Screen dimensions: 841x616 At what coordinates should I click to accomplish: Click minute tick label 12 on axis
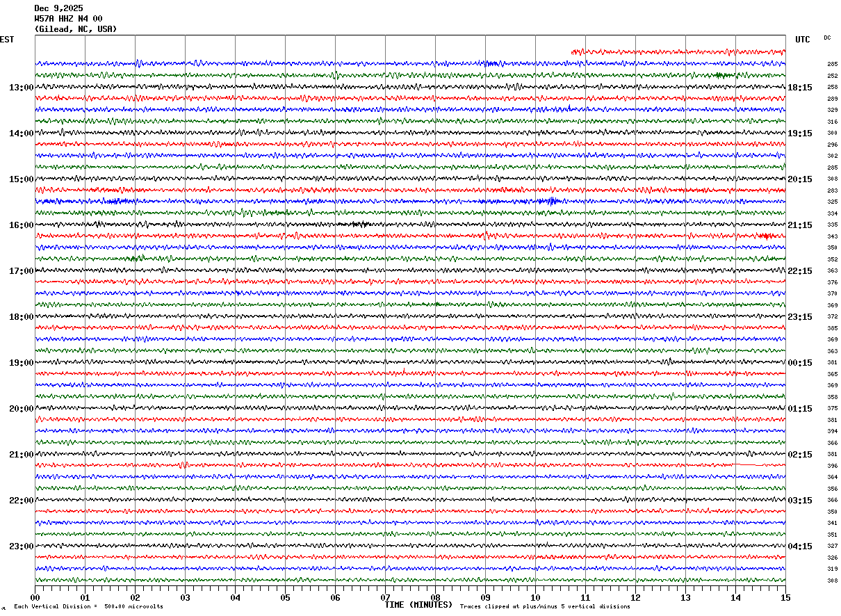[x=635, y=597]
